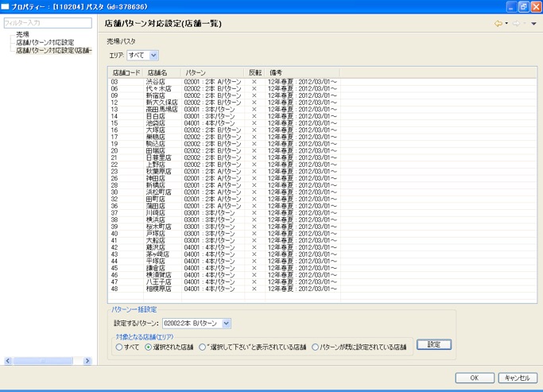Select 売場 in the left tree

[x=23, y=34]
